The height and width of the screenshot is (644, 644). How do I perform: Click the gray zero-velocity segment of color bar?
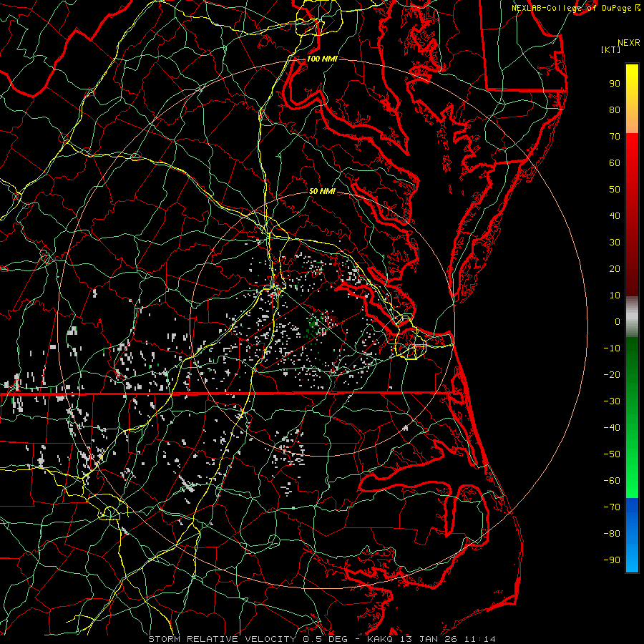632,317
